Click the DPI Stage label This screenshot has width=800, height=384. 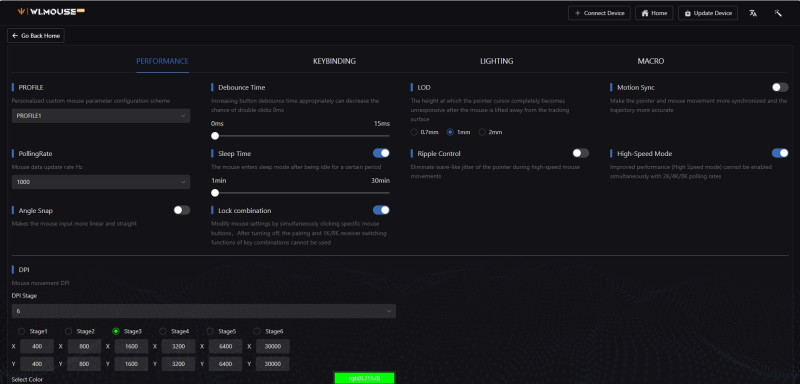(24, 296)
